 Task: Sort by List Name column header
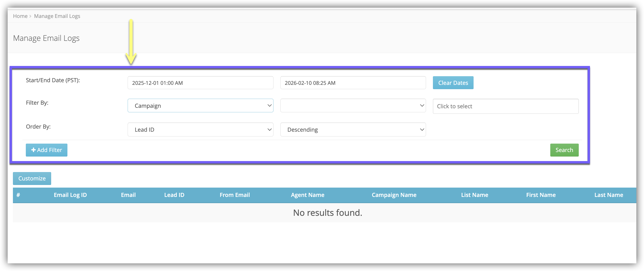pos(475,195)
